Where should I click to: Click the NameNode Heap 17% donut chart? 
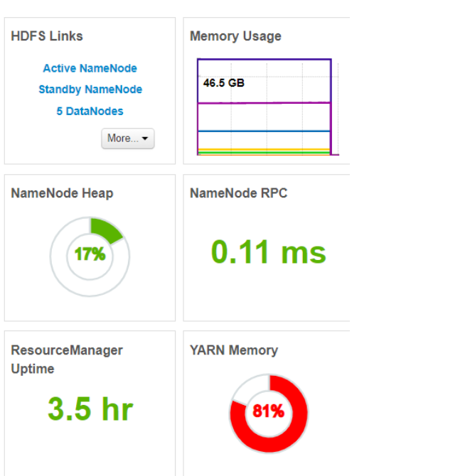pos(90,255)
